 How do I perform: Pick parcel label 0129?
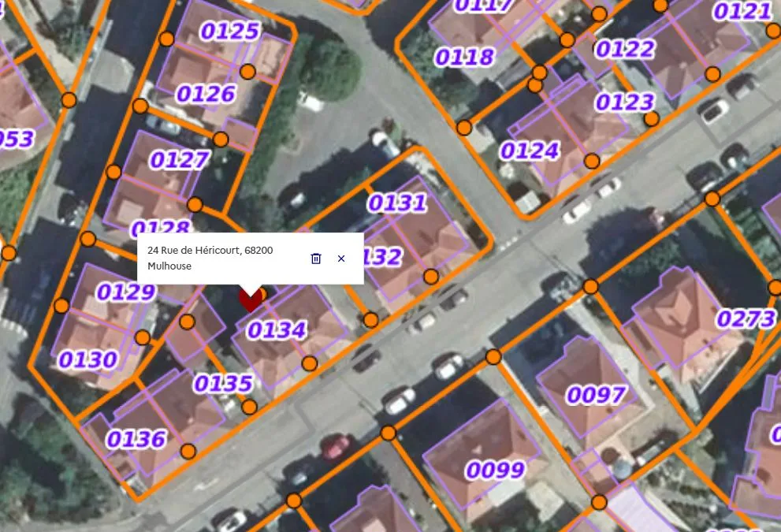click(x=126, y=292)
